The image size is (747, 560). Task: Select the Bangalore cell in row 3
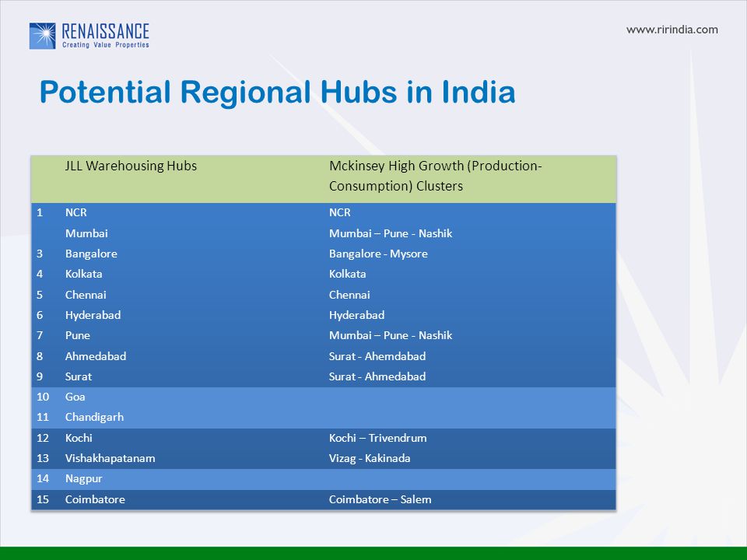[92, 254]
